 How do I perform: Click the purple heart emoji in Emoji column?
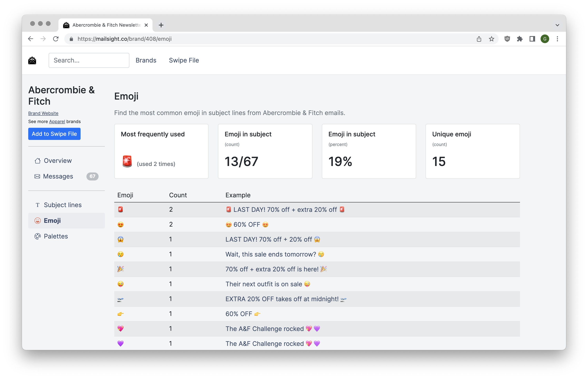coord(120,344)
